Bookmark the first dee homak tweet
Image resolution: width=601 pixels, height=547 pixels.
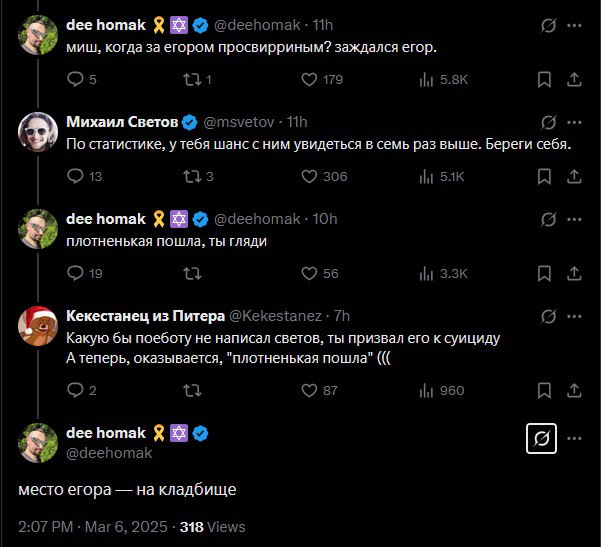click(x=545, y=80)
